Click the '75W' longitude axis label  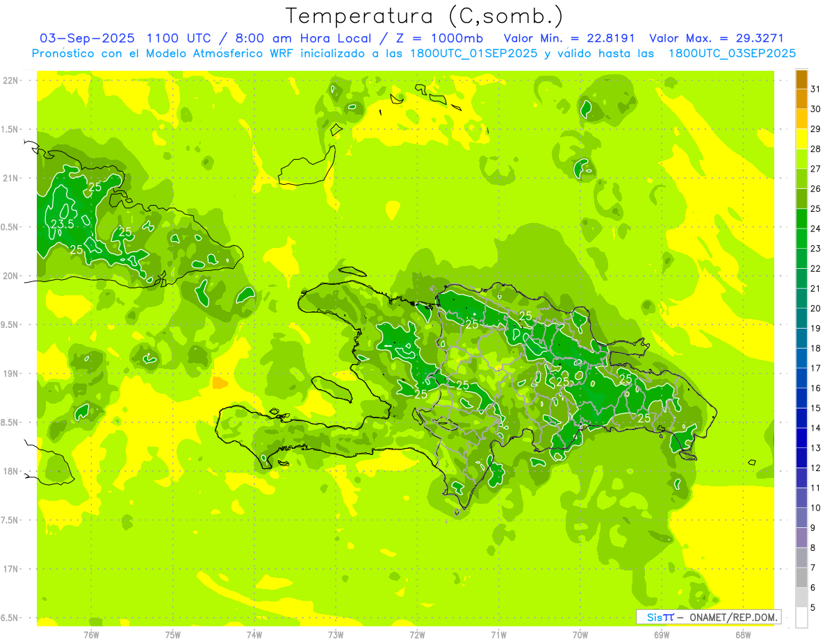coord(173,635)
